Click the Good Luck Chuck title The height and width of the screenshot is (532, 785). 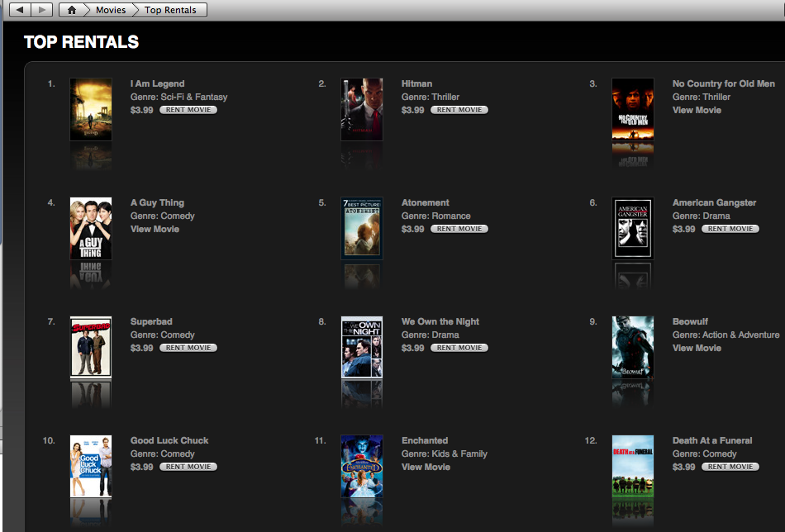[x=169, y=441]
